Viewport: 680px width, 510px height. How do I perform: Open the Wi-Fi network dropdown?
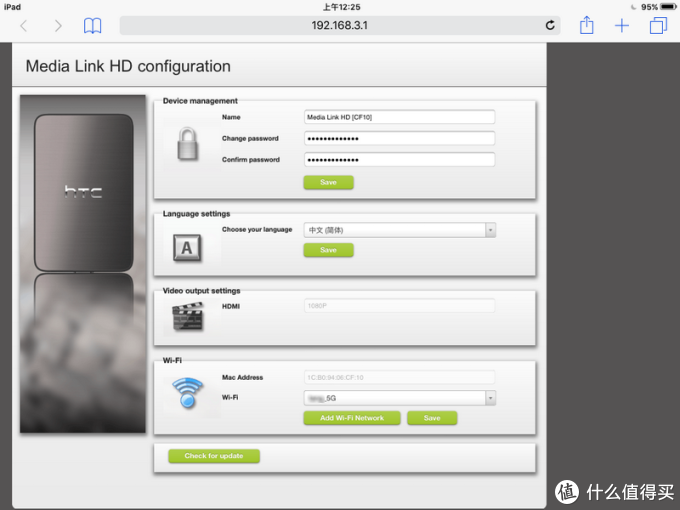[x=399, y=398]
